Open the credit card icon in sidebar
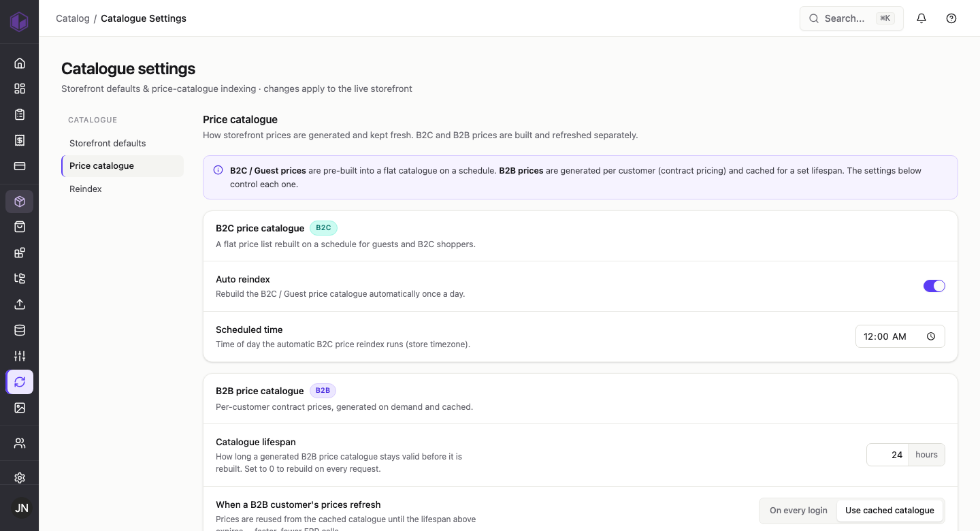Screen dimensions: 980x531 click(20, 166)
